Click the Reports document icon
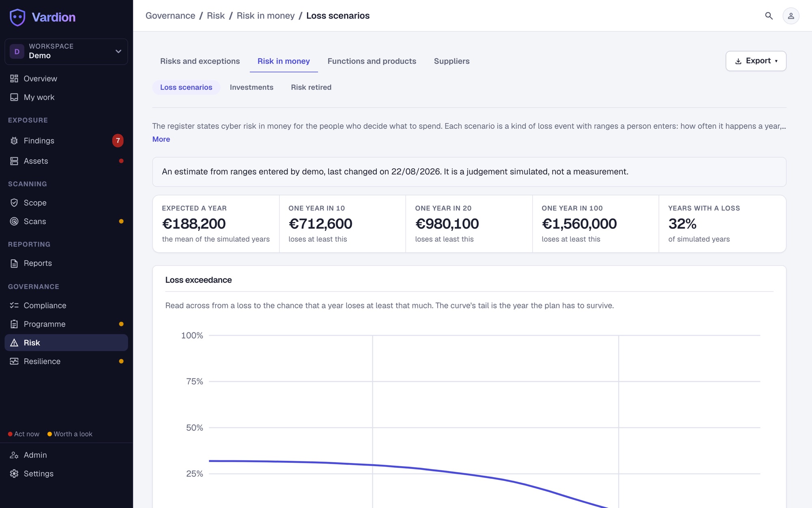The height and width of the screenshot is (508, 812). click(14, 263)
